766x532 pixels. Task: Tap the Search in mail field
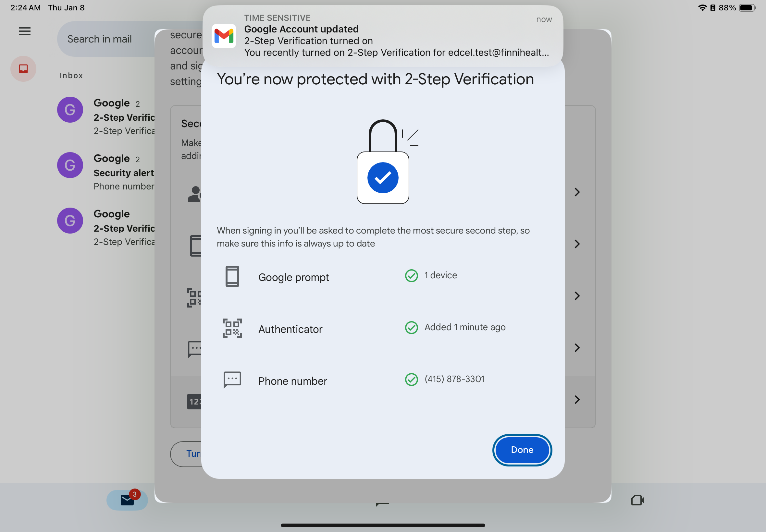tap(106, 39)
